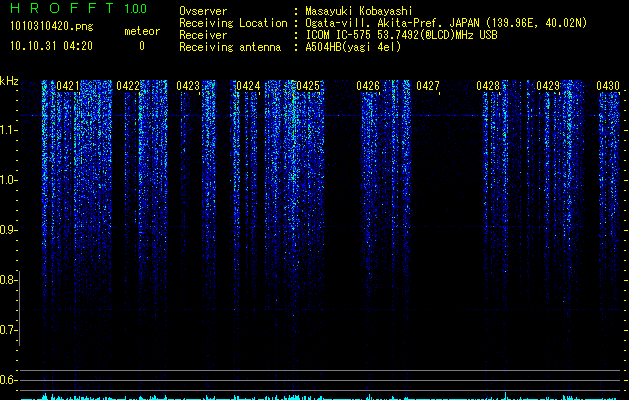The image size is (629, 400).
Task: Click the 0429 time marker
Action: click(548, 86)
